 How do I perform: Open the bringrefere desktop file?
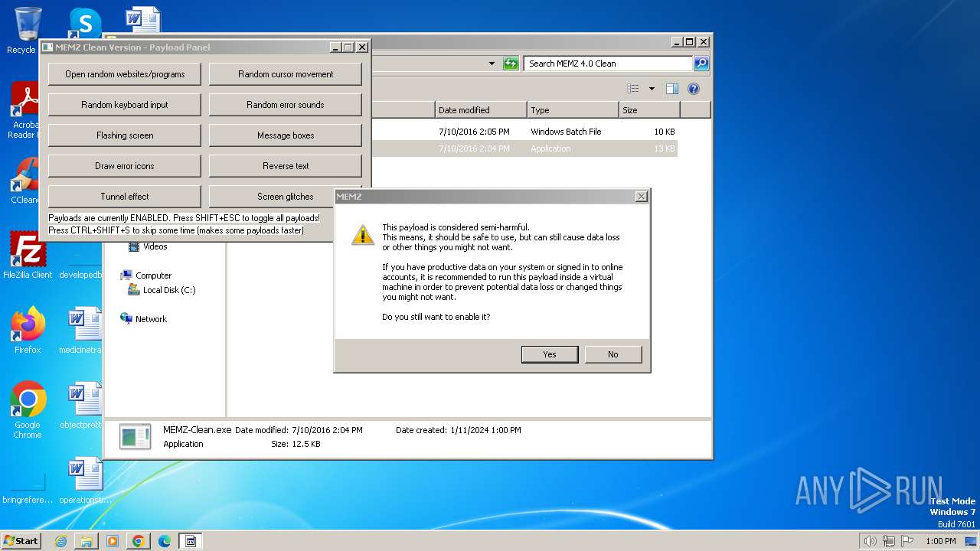pos(28,487)
